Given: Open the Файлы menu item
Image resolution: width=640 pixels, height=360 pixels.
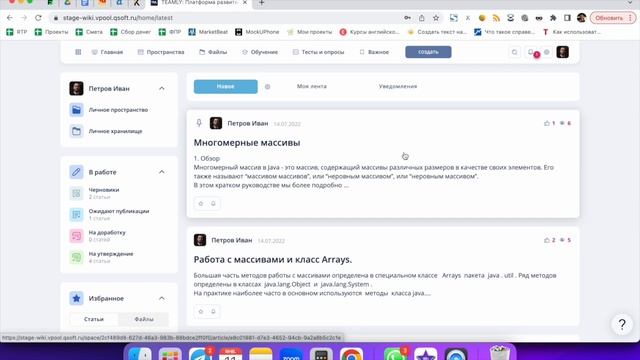Looking at the screenshot, I should [x=213, y=52].
